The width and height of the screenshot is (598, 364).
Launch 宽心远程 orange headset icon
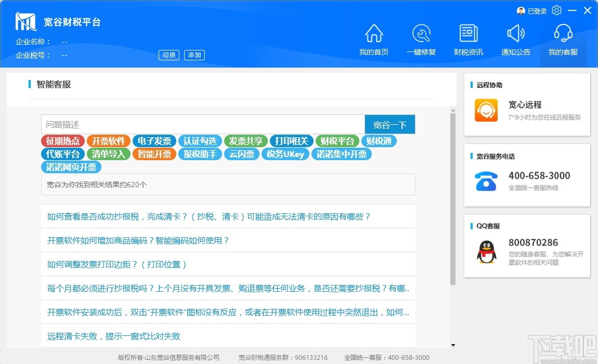click(486, 110)
